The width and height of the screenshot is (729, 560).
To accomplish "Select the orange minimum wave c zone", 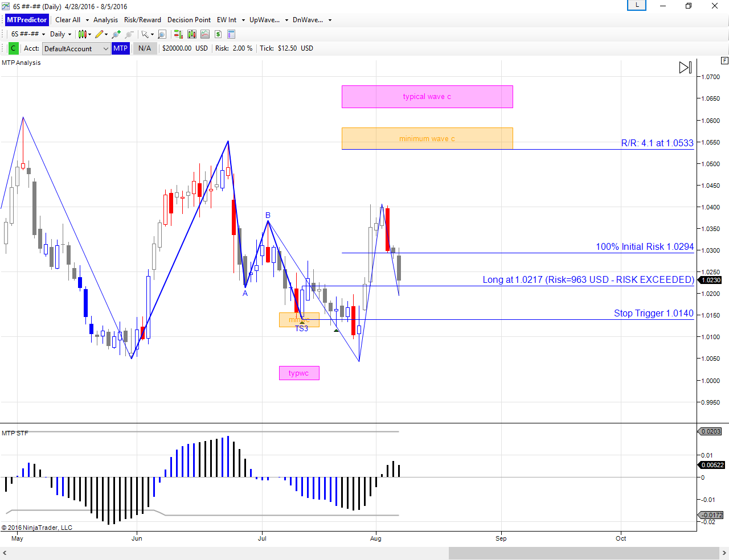I will tap(427, 138).
